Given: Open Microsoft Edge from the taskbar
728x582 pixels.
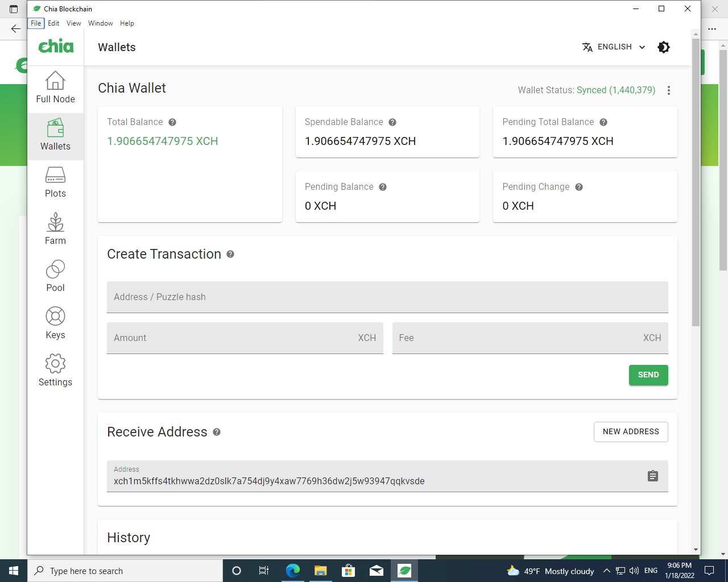Looking at the screenshot, I should click(x=293, y=571).
